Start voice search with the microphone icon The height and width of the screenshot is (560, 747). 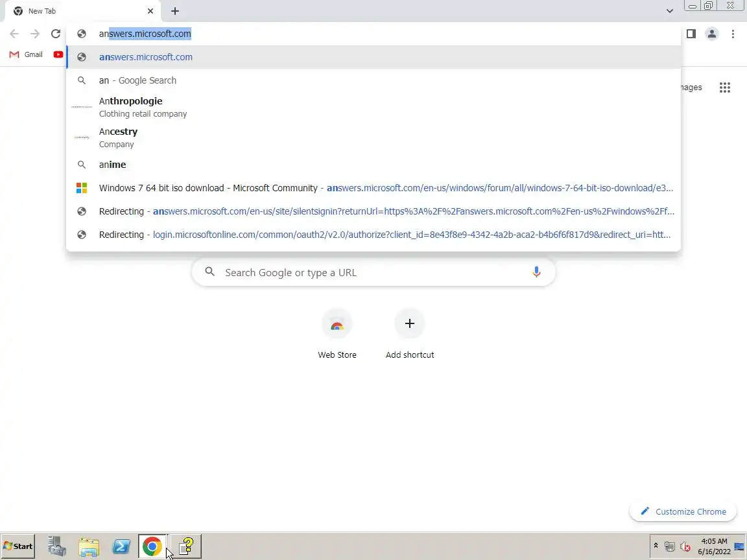tap(536, 272)
